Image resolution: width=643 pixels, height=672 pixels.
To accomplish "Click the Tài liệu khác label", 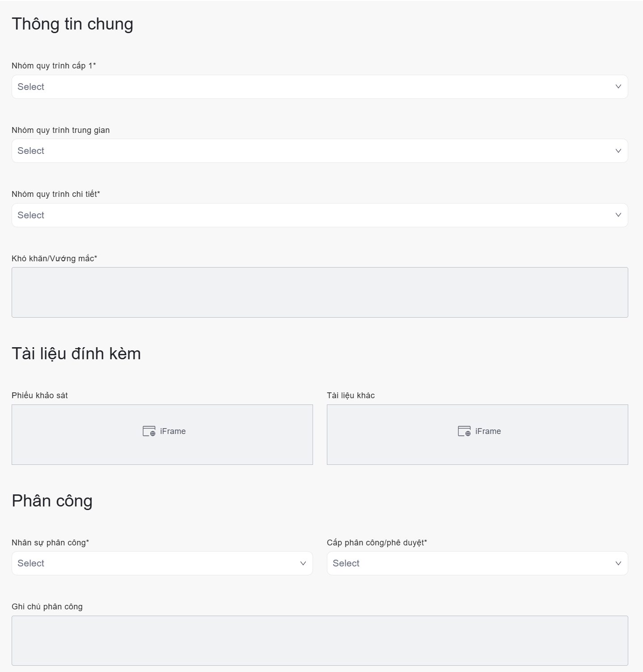I will pyautogui.click(x=351, y=396).
